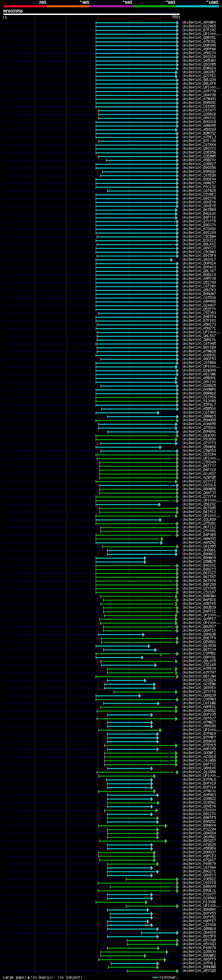Open hit UniRef100_B7FIH2
The image size is (222, 980).
coord(199,30)
